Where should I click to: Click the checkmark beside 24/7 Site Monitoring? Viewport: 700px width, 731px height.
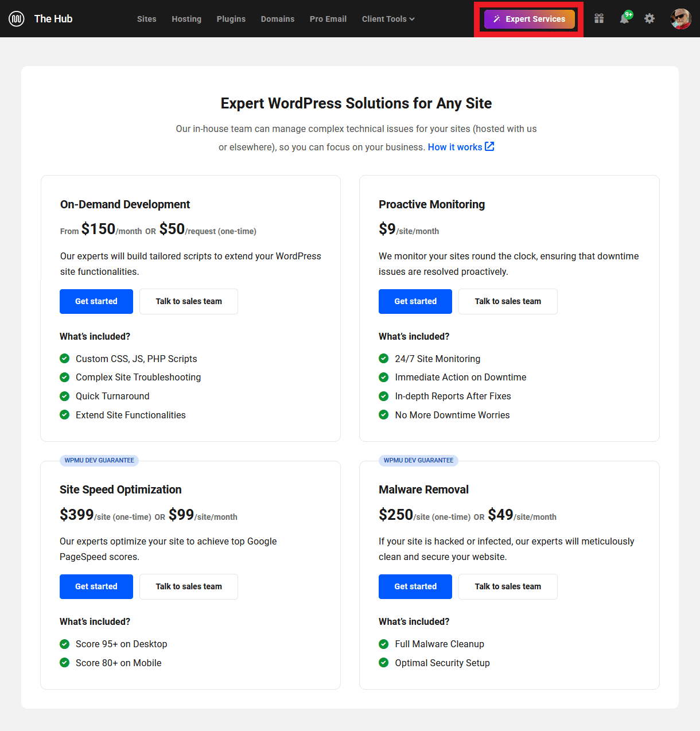(383, 358)
